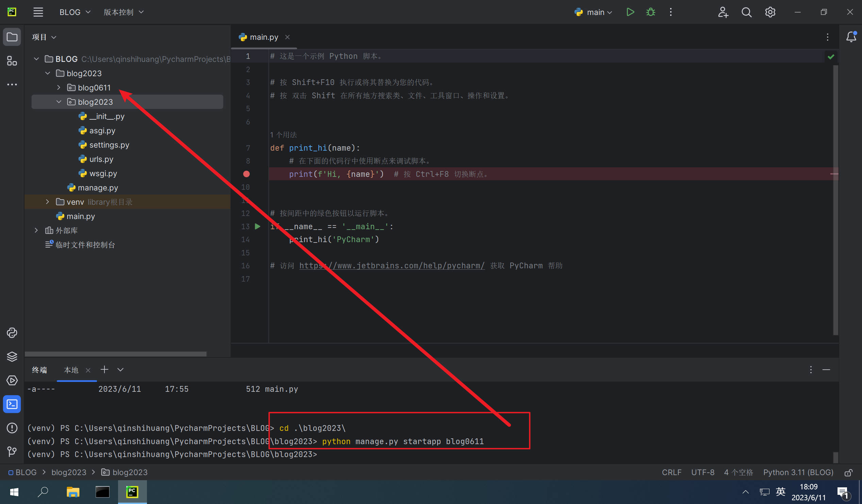The width and height of the screenshot is (862, 504).
Task: Click the 终端 panel label
Action: pos(39,370)
